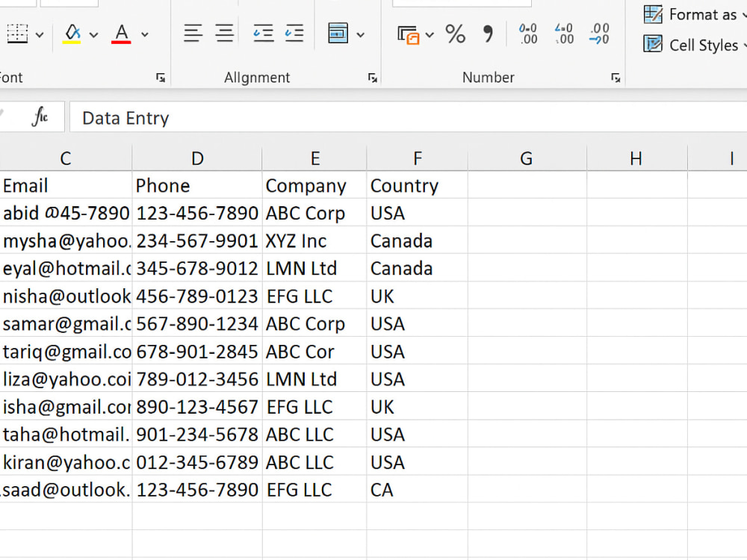The height and width of the screenshot is (560, 747).
Task: Center align the text
Action: point(224,34)
